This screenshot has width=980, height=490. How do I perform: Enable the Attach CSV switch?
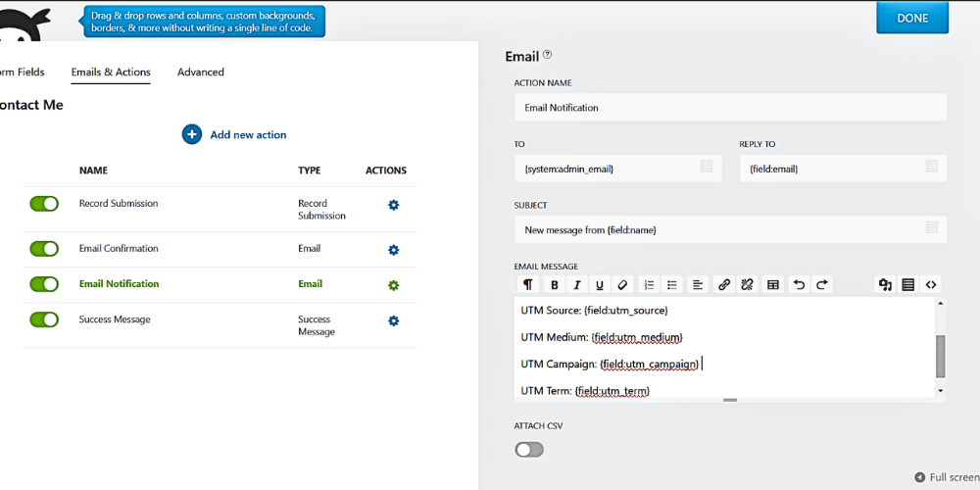click(x=529, y=450)
